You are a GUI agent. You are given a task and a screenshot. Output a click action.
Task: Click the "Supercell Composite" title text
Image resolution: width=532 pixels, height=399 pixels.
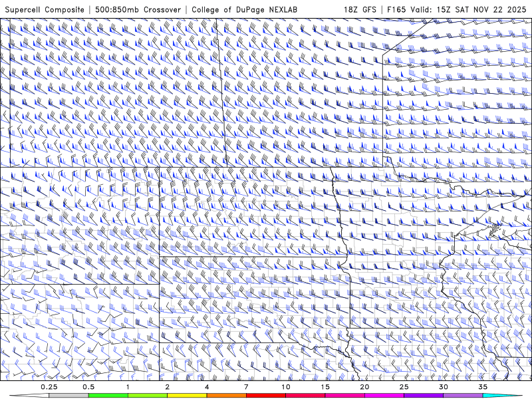[45, 9]
